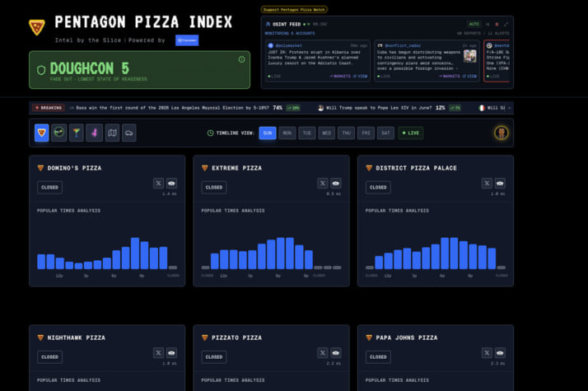Select the green globe category icon
Screen dimensions: 588x391
[58, 133]
